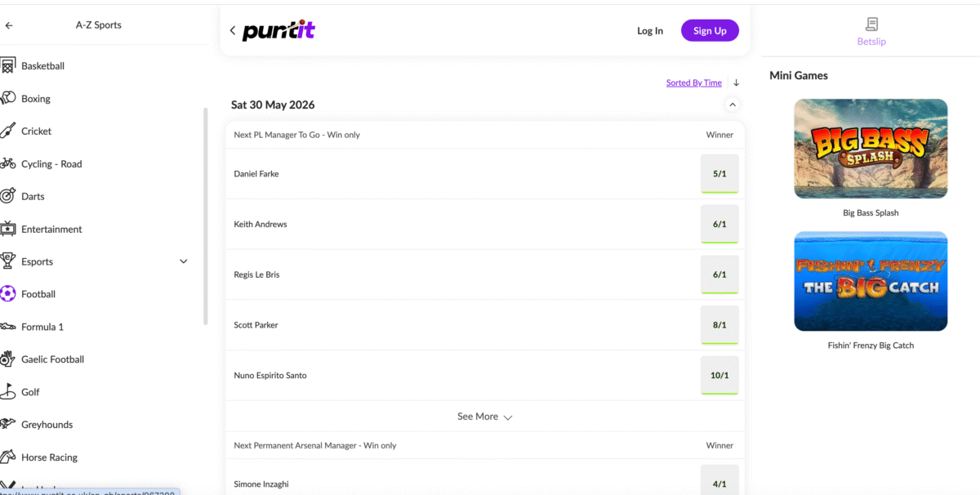The image size is (980, 495).
Task: Open the Greyhounds label
Action: pos(47,425)
